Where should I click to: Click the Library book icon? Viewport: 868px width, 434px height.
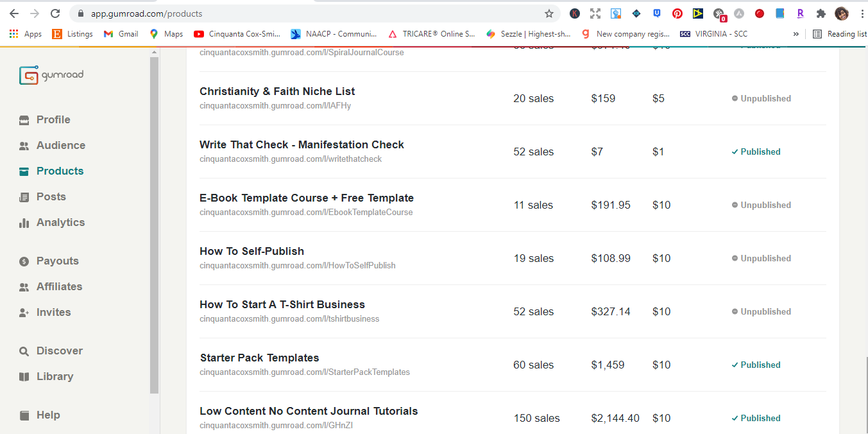24,377
